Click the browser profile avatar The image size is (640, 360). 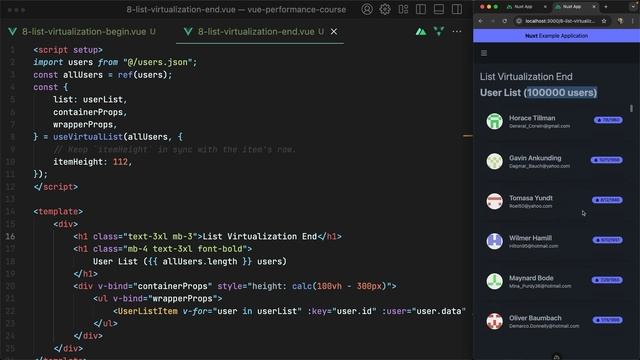(x=620, y=21)
